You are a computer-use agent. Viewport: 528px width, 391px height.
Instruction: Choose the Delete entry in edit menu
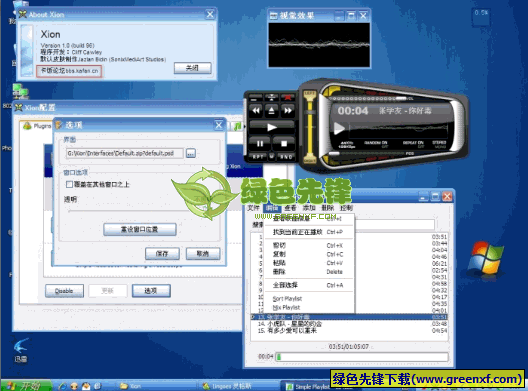[x=308, y=272]
